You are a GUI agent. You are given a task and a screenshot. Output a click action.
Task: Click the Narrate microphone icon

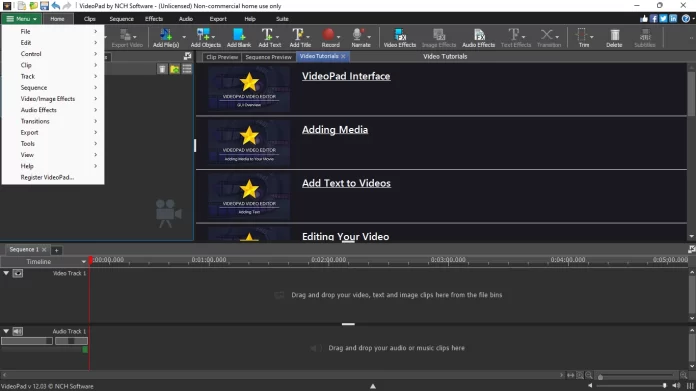point(360,38)
